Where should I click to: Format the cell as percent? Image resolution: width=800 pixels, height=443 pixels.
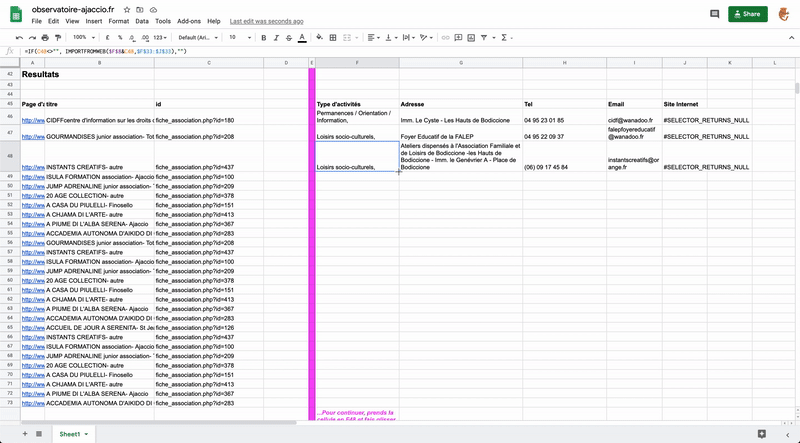click(120, 38)
